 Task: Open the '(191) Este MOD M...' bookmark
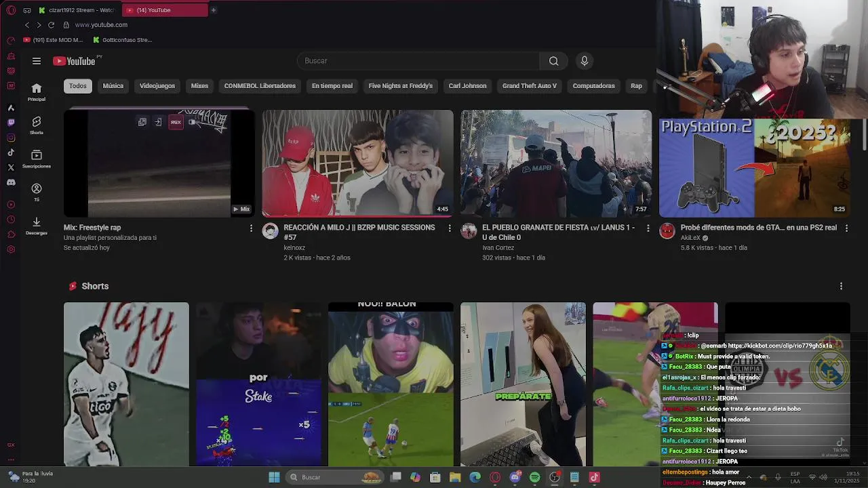pos(53,40)
